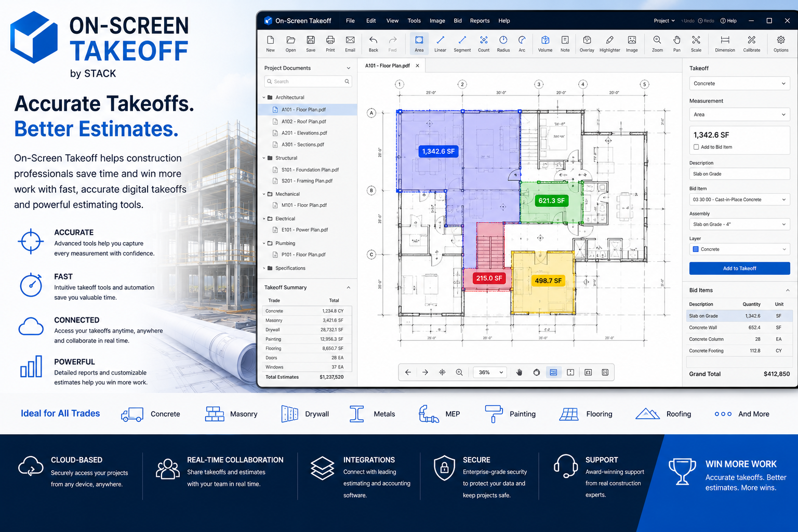
Task: Open E101 - Power Plan.pdf document
Action: click(x=304, y=230)
